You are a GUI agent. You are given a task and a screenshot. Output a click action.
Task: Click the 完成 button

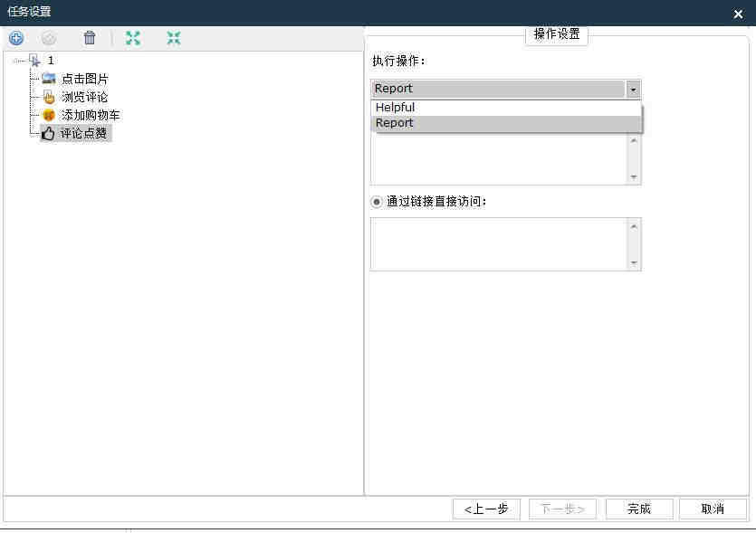[x=639, y=509]
